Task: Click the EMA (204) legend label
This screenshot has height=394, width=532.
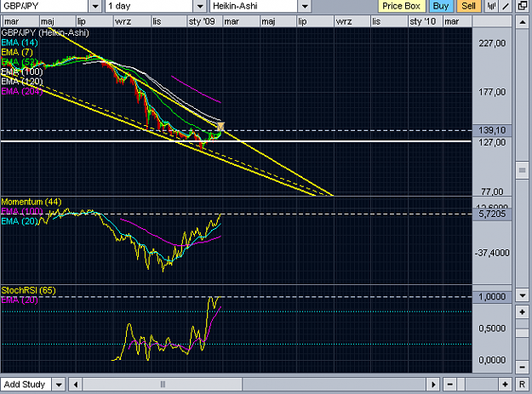Action: point(22,91)
